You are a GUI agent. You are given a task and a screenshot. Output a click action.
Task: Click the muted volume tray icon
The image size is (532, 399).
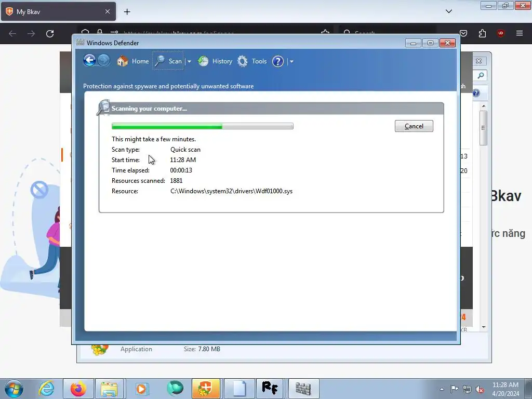(480, 389)
